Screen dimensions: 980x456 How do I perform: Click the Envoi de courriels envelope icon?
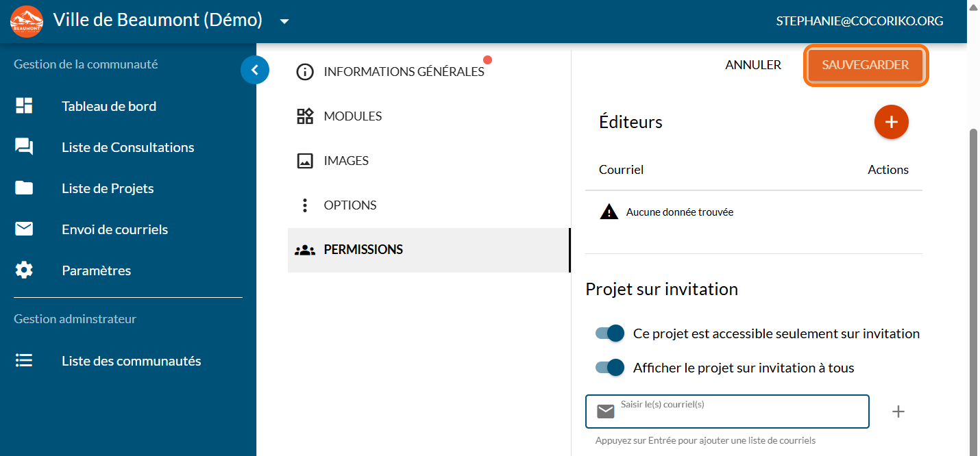point(24,229)
